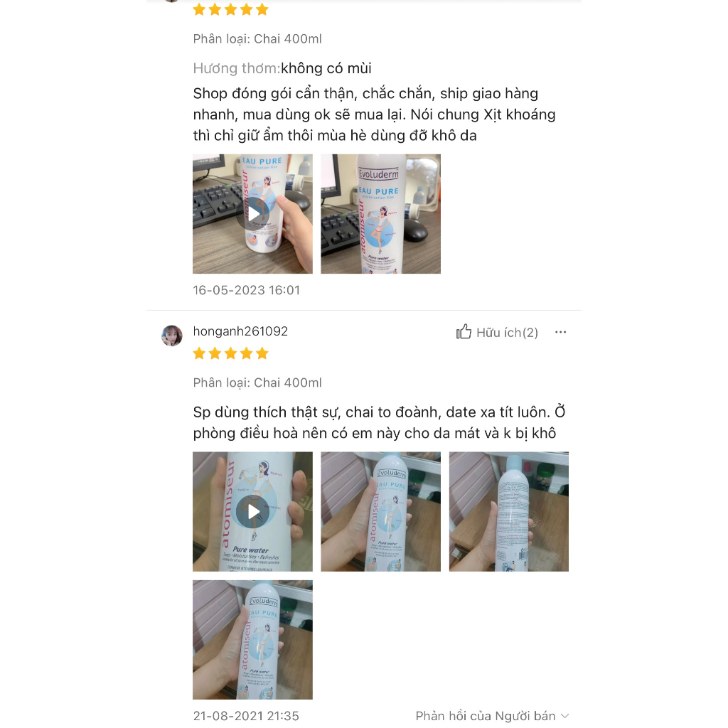This screenshot has width=728, height=728.
Task: Click the 'Hữu ích(2)' helpful label
Action: pos(507,333)
